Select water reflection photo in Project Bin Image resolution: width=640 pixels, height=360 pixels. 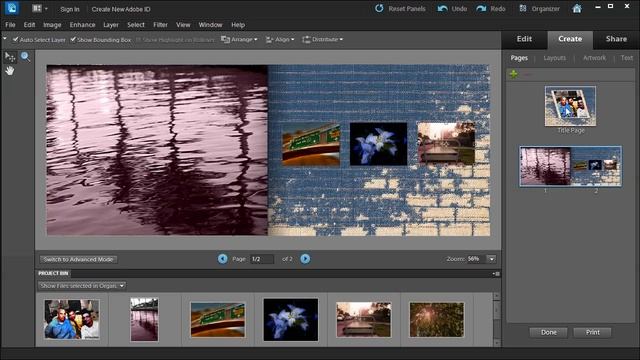144,319
